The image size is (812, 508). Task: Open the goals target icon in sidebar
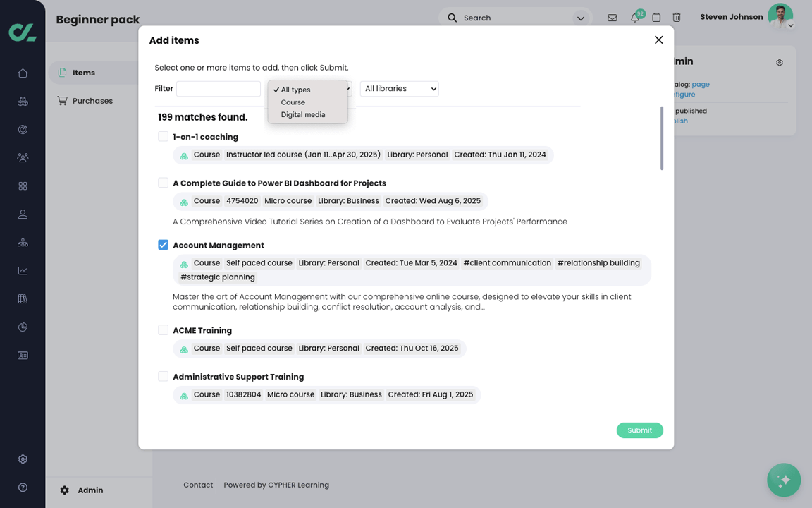coord(23,130)
